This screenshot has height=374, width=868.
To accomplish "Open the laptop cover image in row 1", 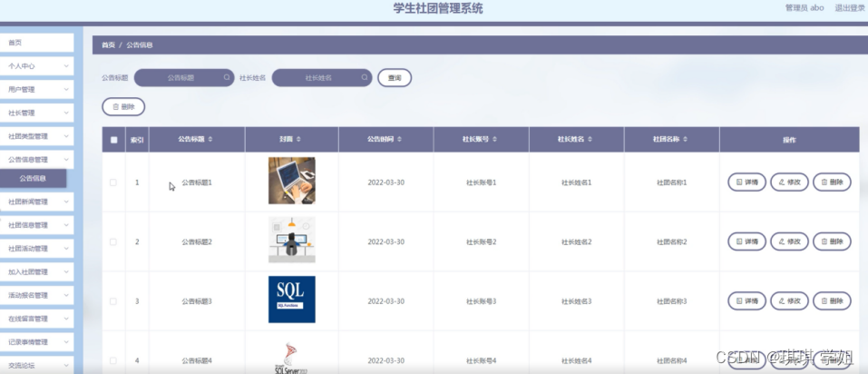I will click(292, 181).
